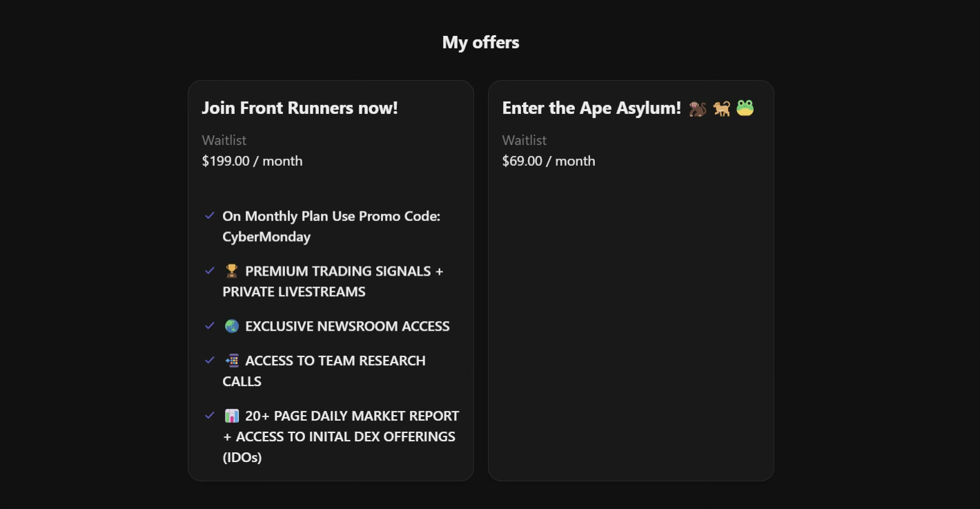
Task: Click the $199.00 per month price text
Action: click(x=251, y=161)
